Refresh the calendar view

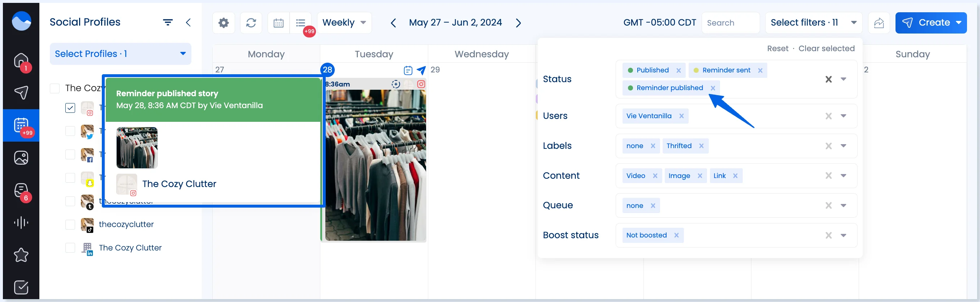pos(251,23)
